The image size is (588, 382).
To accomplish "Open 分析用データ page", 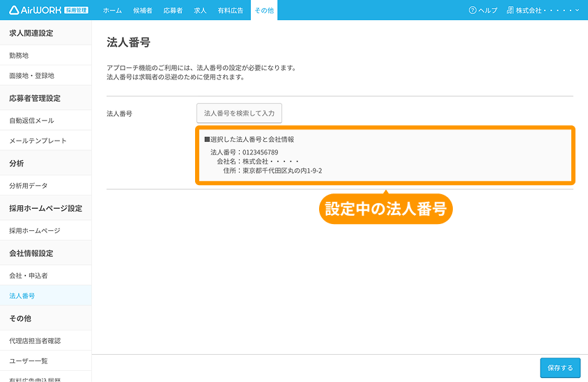I will (46, 186).
